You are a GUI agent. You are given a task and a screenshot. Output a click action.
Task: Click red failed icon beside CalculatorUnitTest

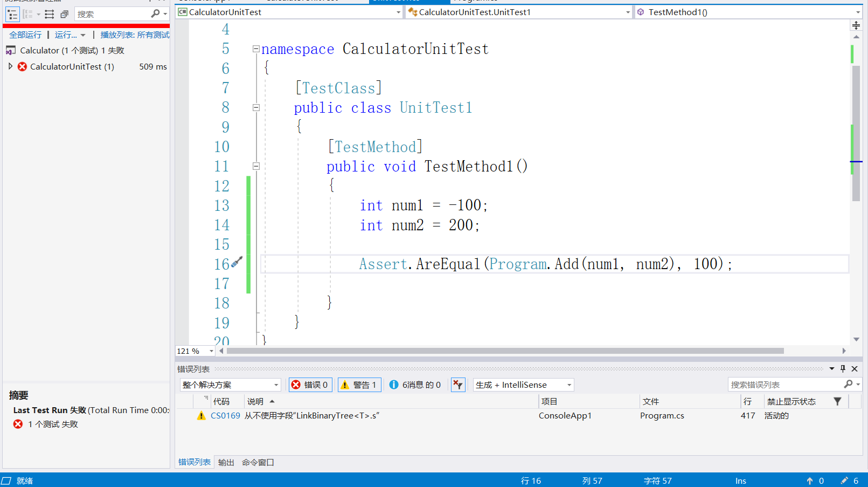coord(22,67)
